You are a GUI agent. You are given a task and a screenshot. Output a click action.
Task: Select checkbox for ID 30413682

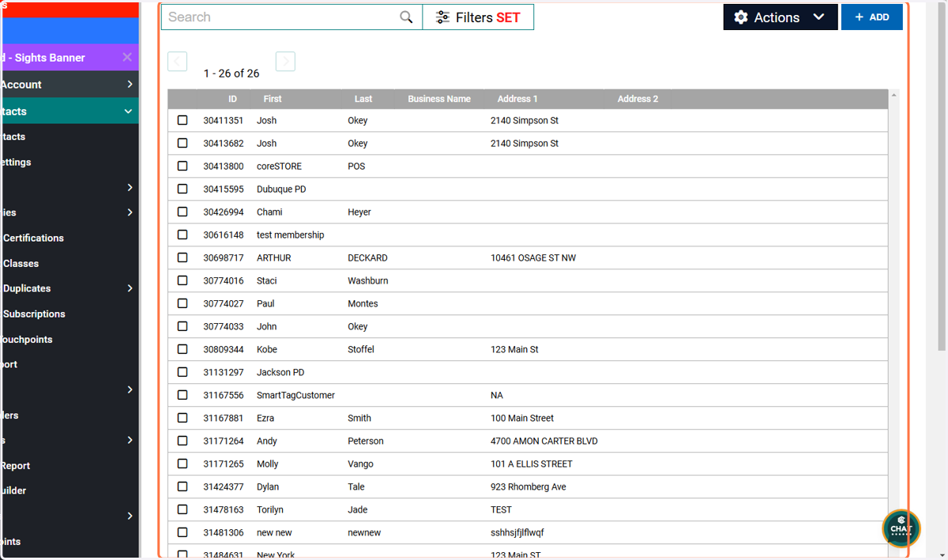pyautogui.click(x=182, y=143)
